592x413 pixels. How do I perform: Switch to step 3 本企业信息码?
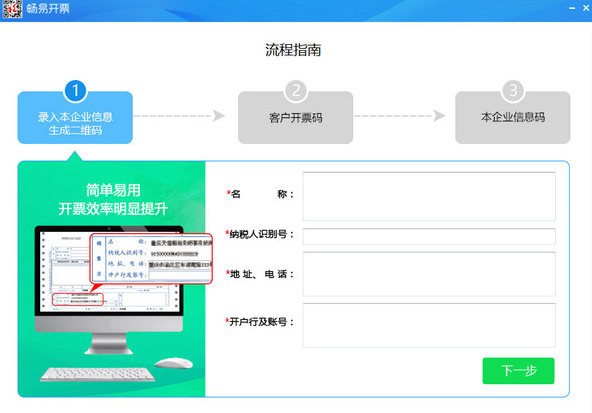[x=512, y=117]
